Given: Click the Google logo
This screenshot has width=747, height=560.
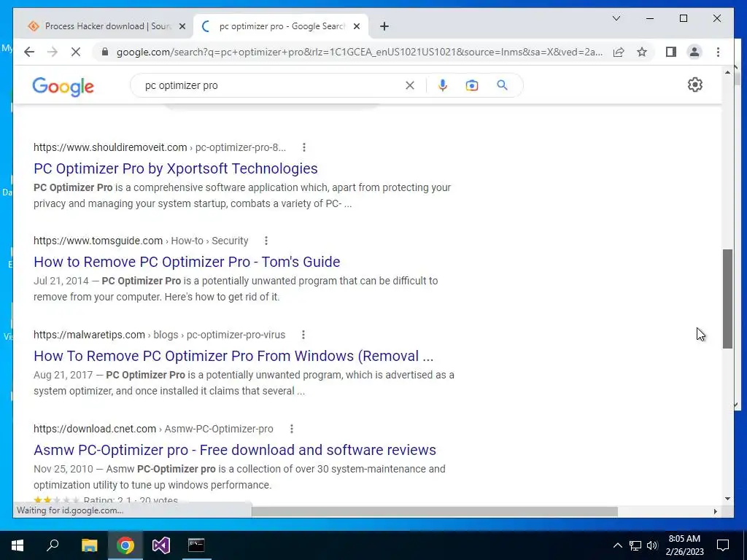Looking at the screenshot, I should [63, 86].
